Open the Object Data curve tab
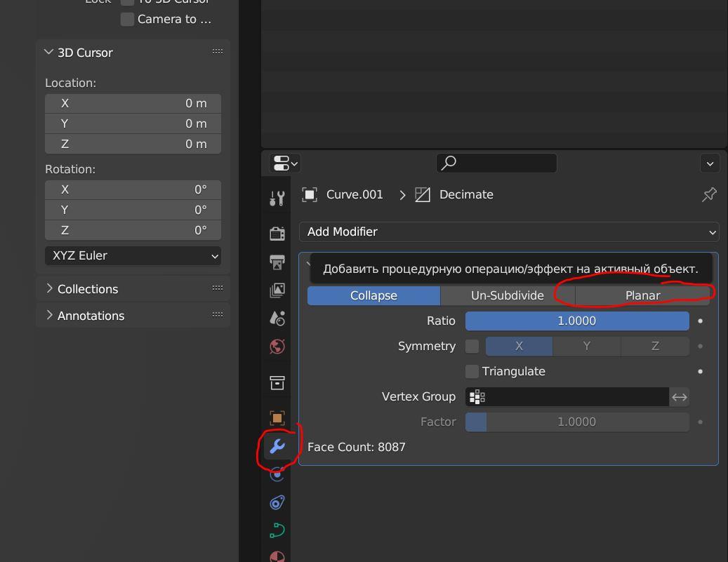This screenshot has height=562, width=728. pyautogui.click(x=277, y=530)
